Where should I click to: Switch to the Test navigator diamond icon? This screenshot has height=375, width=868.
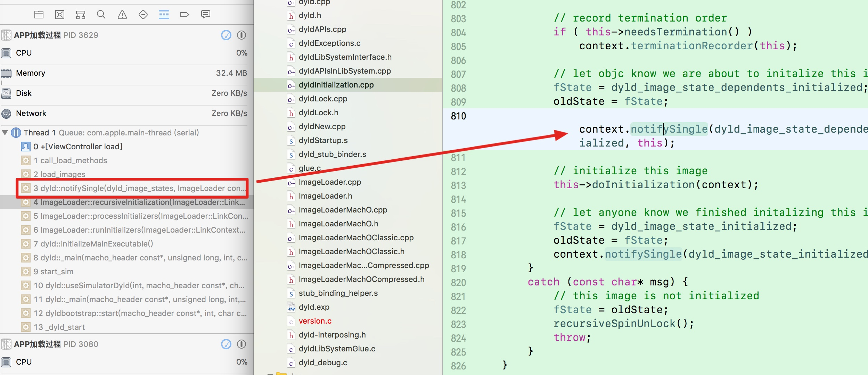(x=143, y=15)
